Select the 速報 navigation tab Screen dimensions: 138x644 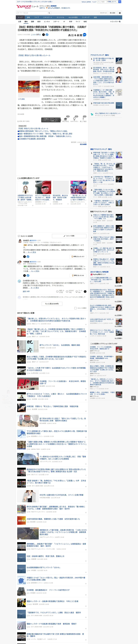(x=28, y=17)
